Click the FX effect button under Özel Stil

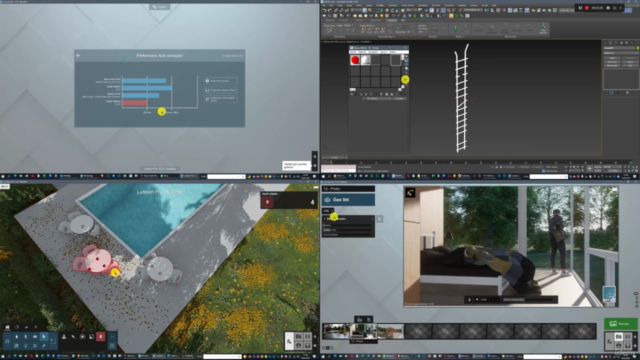tap(327, 211)
